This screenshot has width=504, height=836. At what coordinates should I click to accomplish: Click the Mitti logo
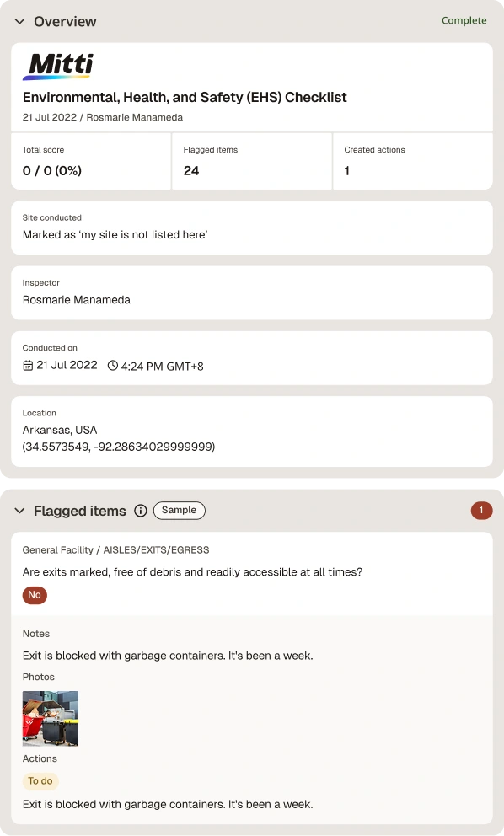[57, 67]
